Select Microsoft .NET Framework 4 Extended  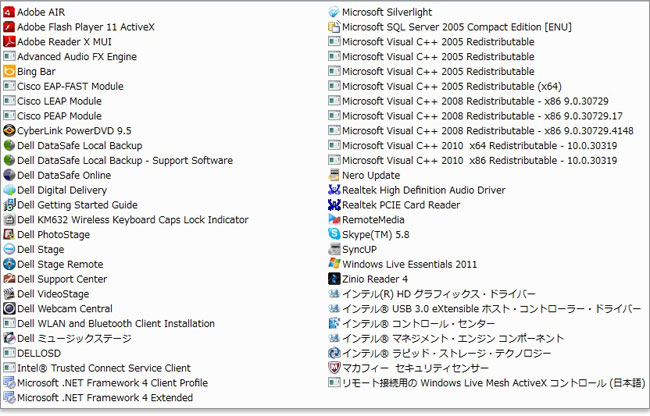[105, 398]
